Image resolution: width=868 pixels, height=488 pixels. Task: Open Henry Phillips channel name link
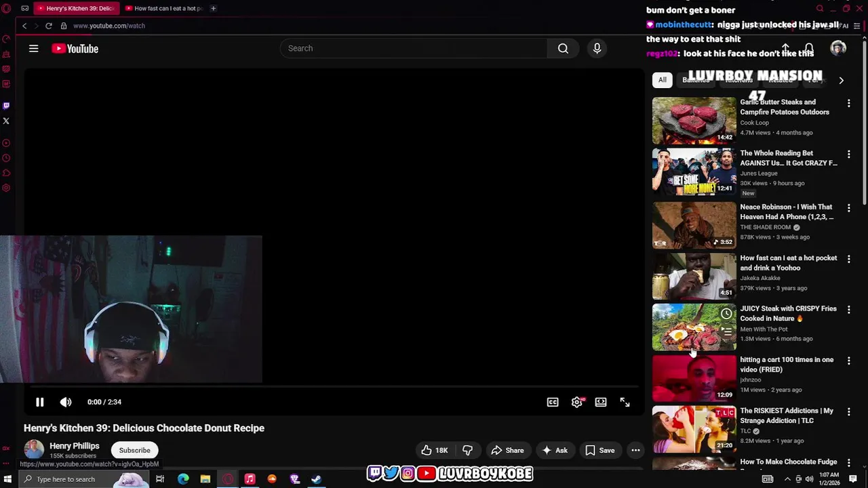[x=75, y=446]
